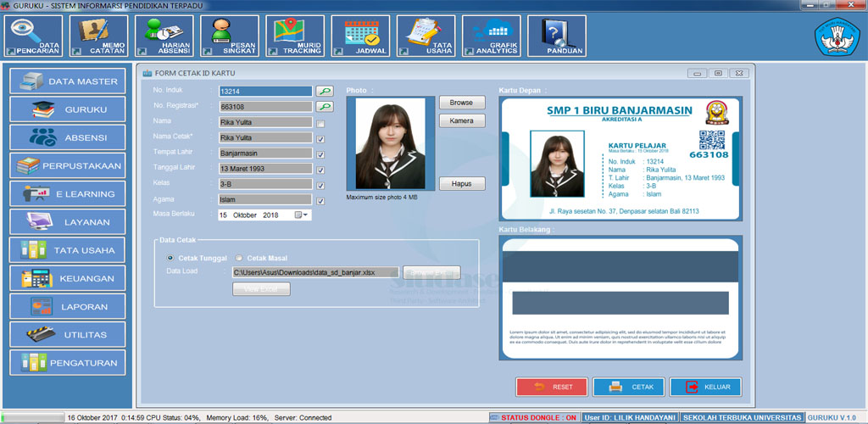Click the No. Registrasi input field
This screenshot has width=868, height=424.
pyautogui.click(x=265, y=107)
